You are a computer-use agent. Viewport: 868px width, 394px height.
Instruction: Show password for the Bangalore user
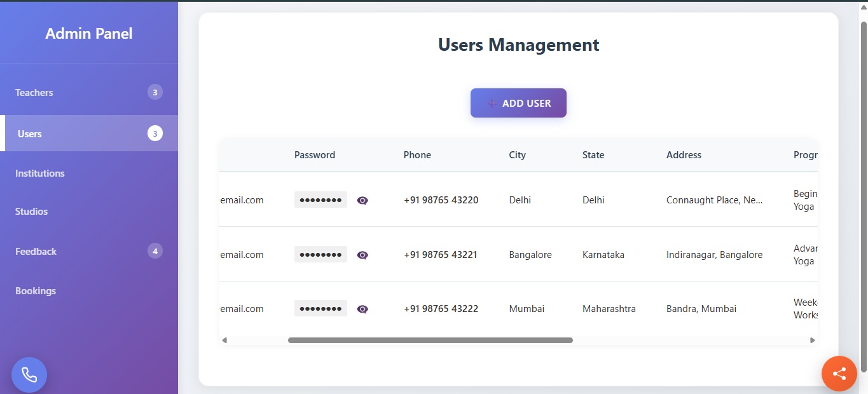(x=362, y=255)
